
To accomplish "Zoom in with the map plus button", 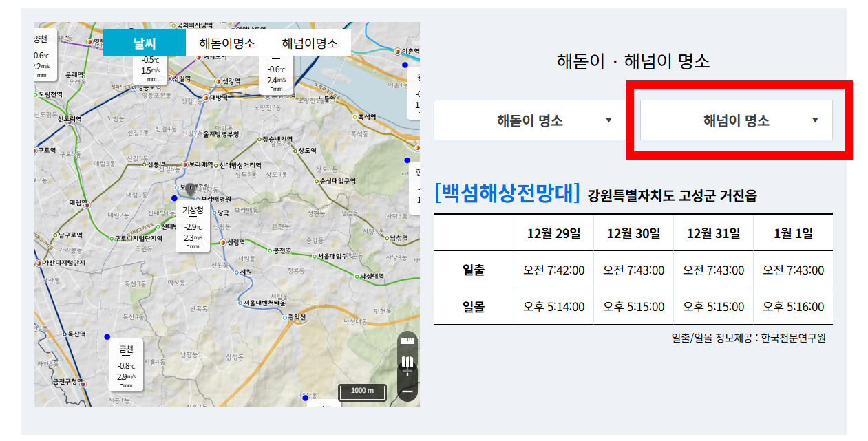I will pos(407,372).
